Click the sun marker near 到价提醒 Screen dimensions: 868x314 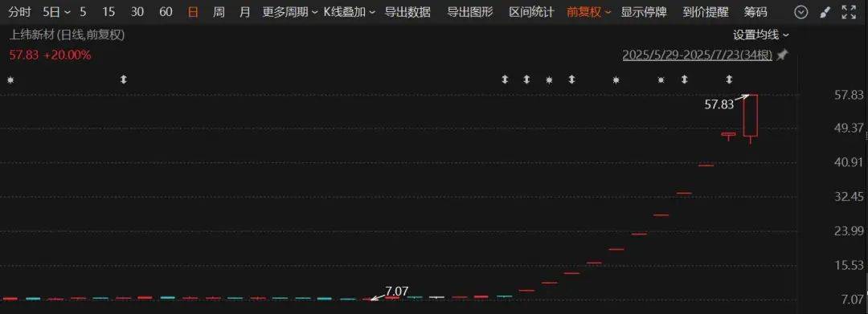point(661,80)
